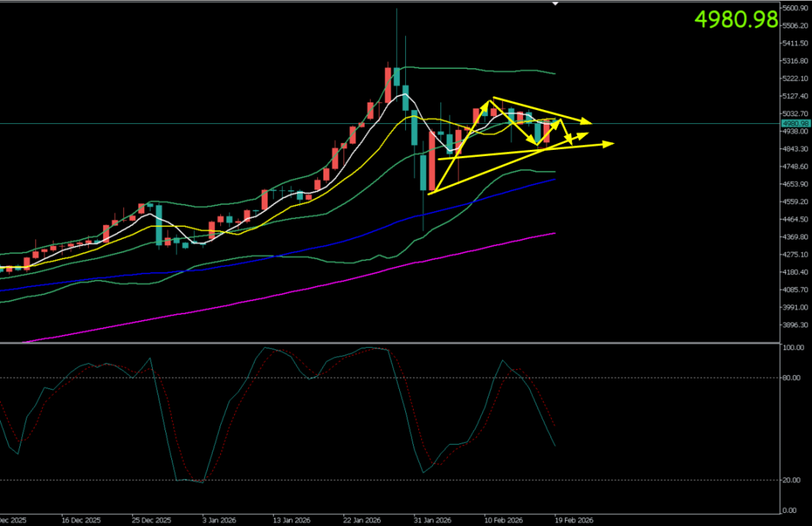Click the end of the blue moving average line
Screen dimensions: 812x526
click(554, 180)
